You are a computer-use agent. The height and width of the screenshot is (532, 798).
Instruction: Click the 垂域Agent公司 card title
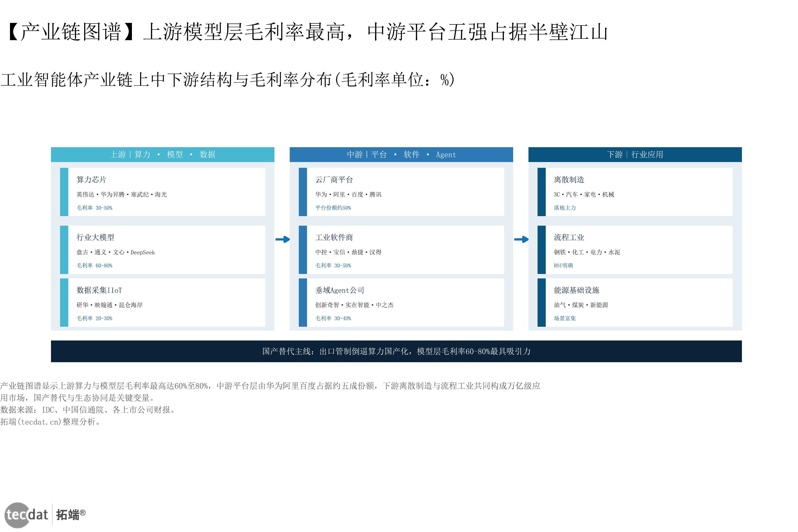(340, 290)
